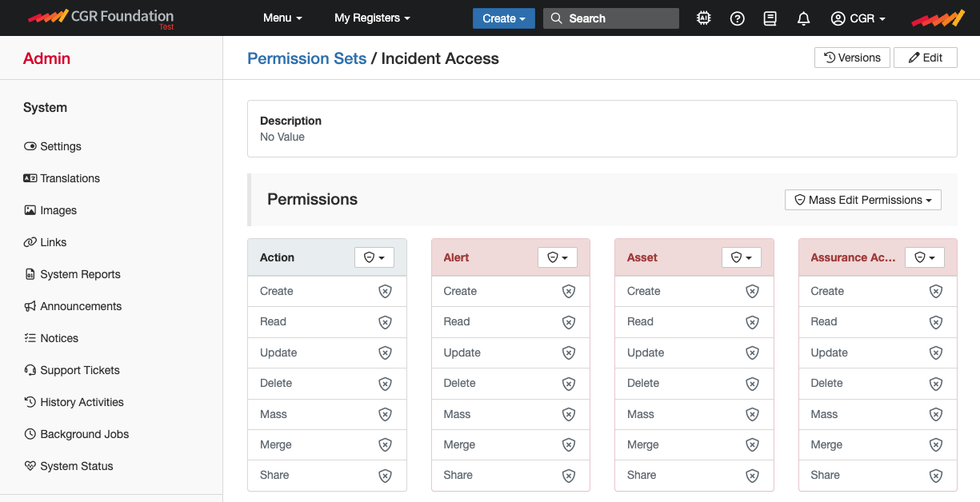Image resolution: width=980 pixels, height=502 pixels.
Task: Open the AI chip icon in top bar
Action: [x=704, y=18]
